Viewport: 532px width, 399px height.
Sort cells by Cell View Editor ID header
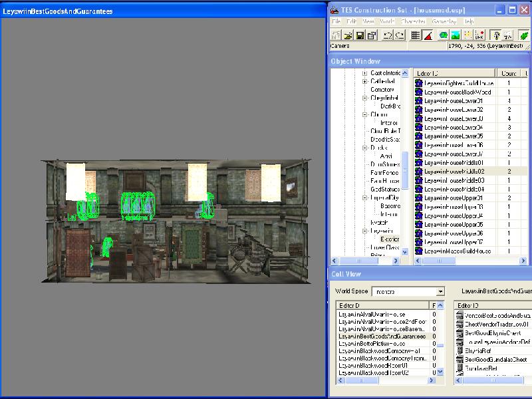[x=383, y=305]
